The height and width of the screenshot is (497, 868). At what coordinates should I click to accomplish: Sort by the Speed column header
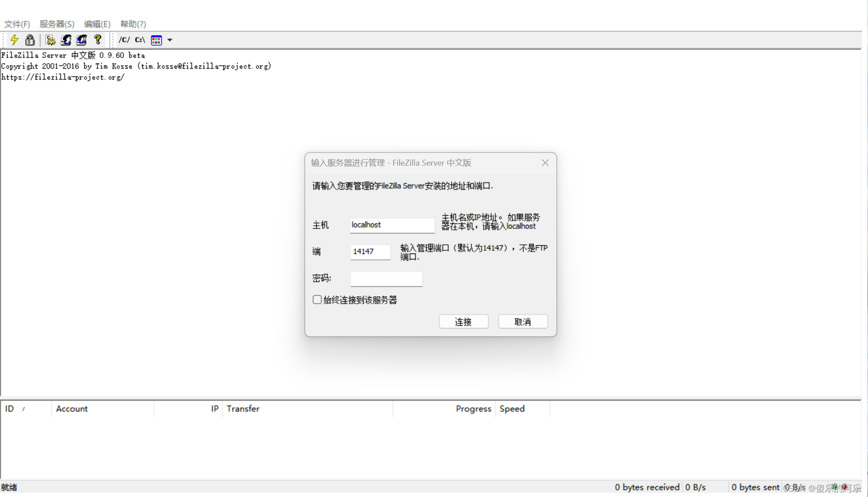pos(523,409)
